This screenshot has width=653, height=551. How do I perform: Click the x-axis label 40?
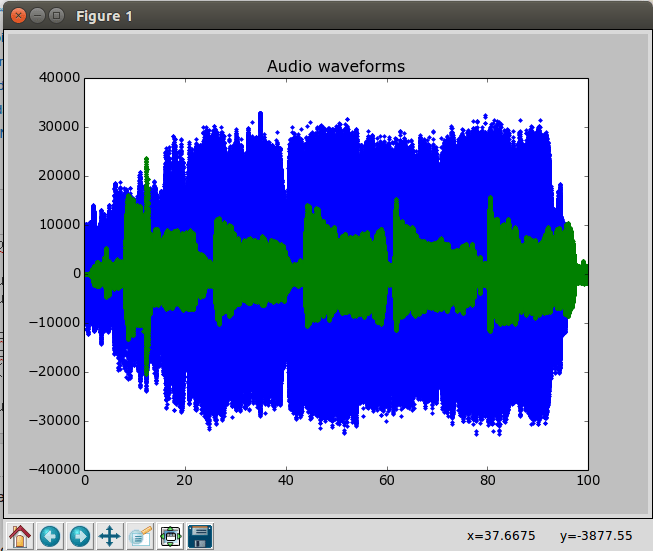click(286, 481)
